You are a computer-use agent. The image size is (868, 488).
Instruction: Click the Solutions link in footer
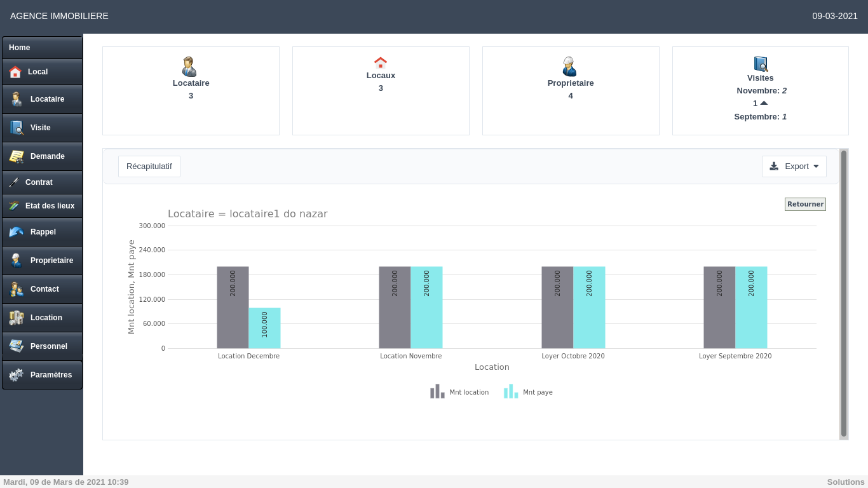coord(846,482)
